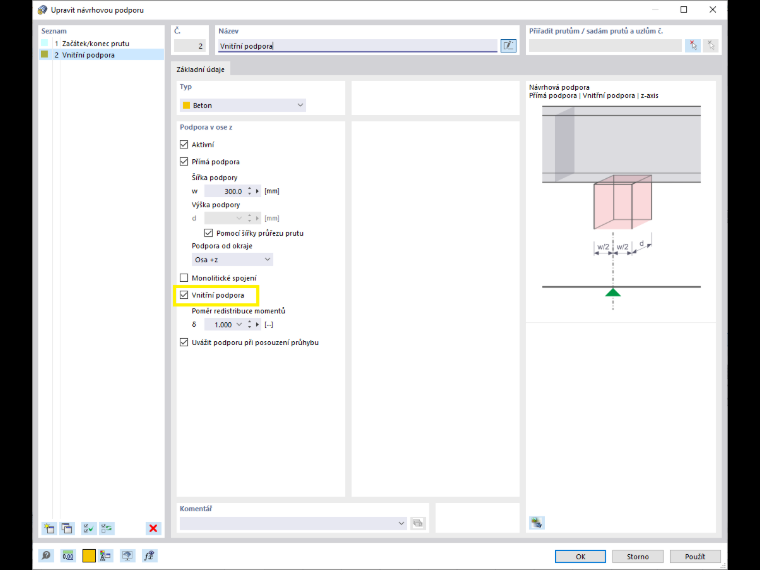Click the δ value field 1.000
The width and height of the screenshot is (760, 570).
pos(220,324)
